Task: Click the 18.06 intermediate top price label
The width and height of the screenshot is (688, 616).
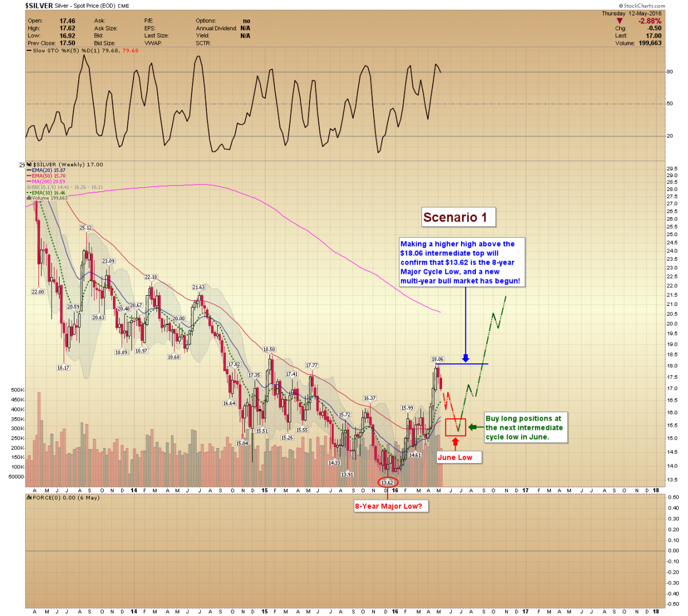Action: tap(437, 359)
